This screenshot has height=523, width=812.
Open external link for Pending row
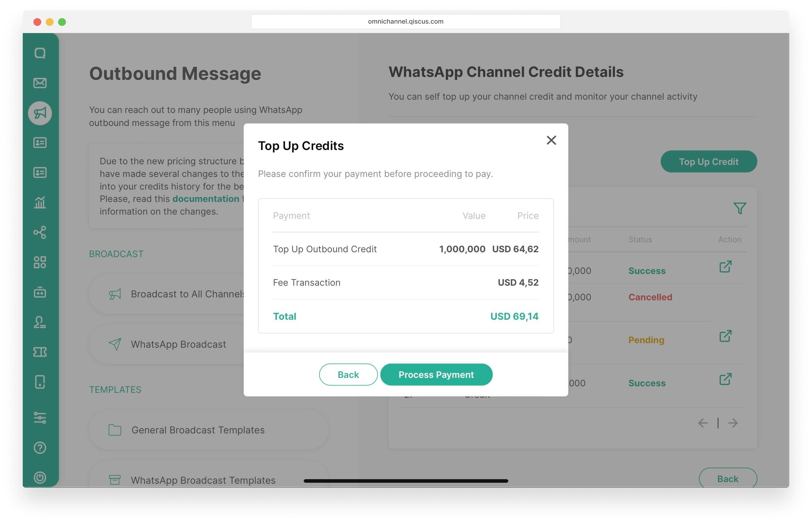725,336
